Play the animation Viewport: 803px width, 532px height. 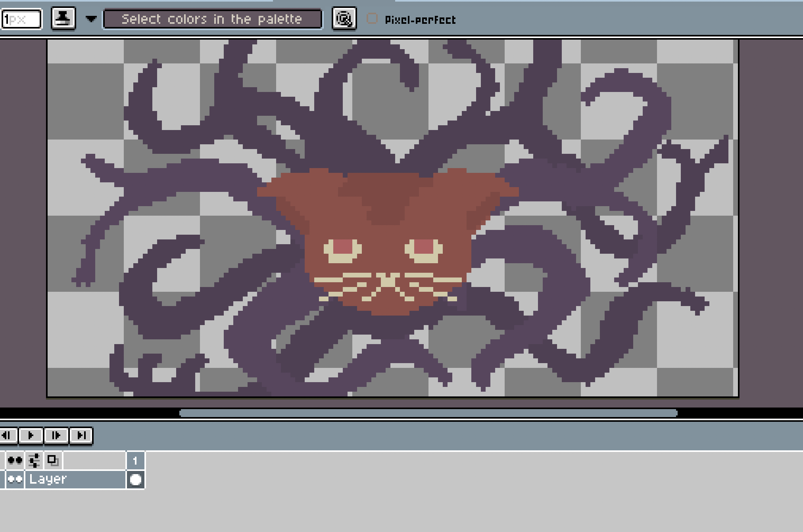tap(31, 435)
